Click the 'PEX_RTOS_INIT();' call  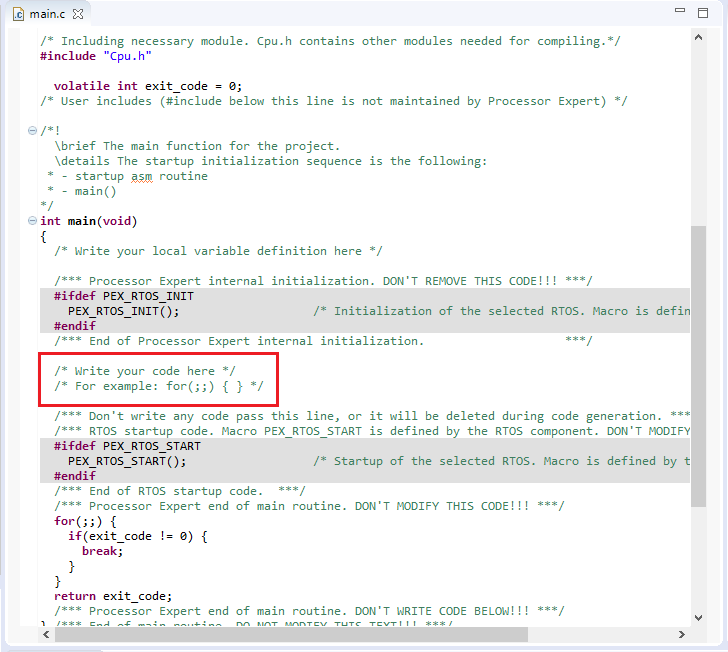(x=124, y=311)
